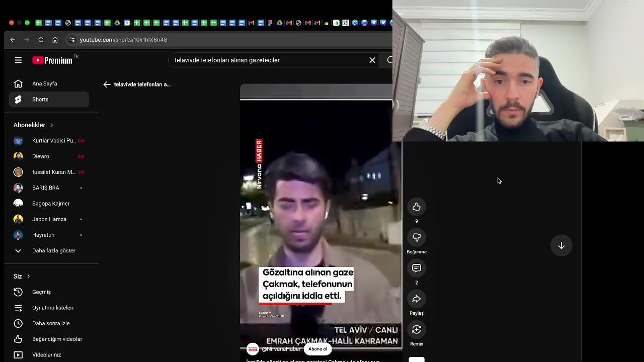The image size is (644, 362).
Task: Show more subscriptions with Daha fazla göster
Action: 49,250
